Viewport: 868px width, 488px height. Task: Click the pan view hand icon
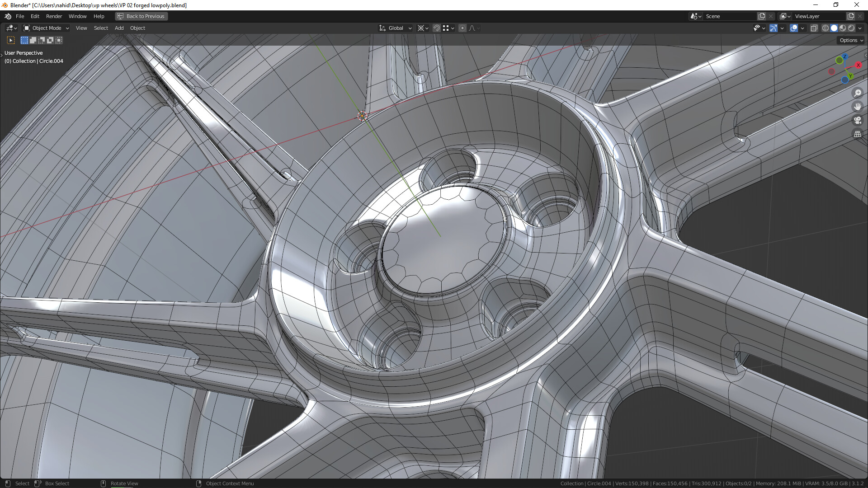(x=857, y=107)
